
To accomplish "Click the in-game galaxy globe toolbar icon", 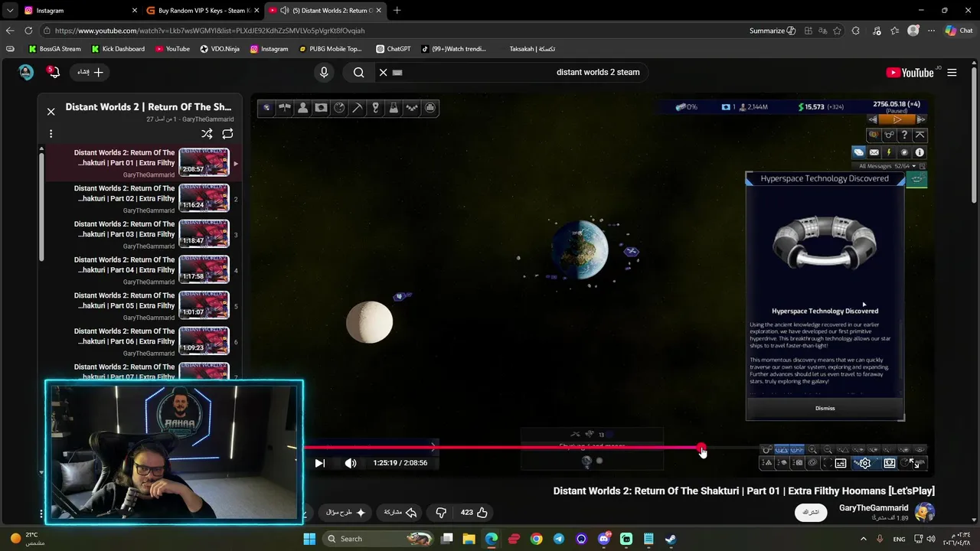I will point(266,108).
